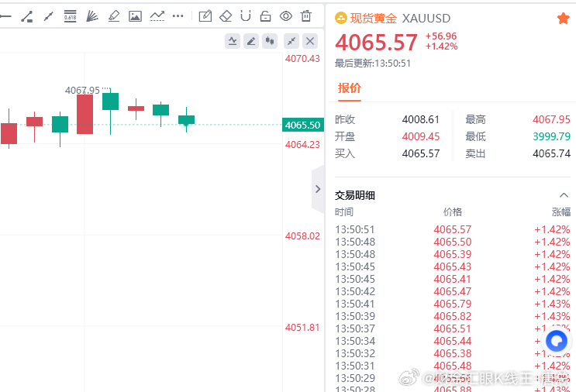The image size is (576, 392).
Task: Toggle the drawing lock icon
Action: pyautogui.click(x=265, y=16)
